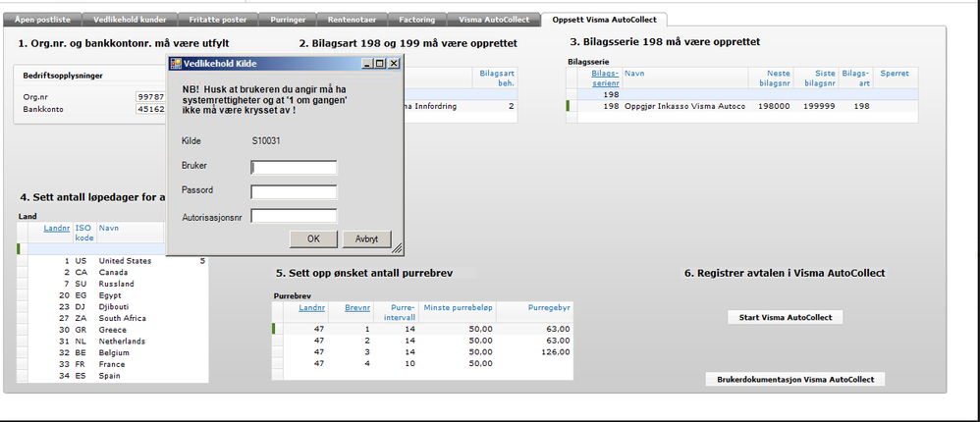The height and width of the screenshot is (422, 980).
Task: Open the Vedlikehold kunder tab
Action: click(130, 20)
